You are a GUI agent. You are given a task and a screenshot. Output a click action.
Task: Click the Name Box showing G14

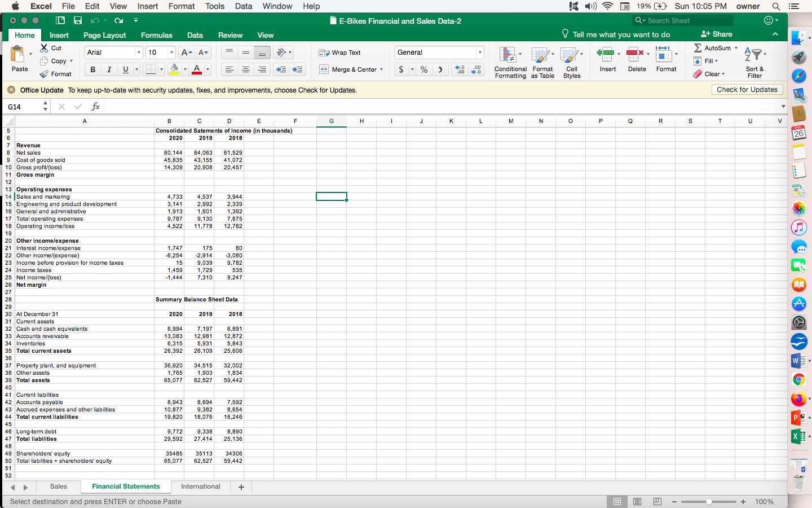23,106
